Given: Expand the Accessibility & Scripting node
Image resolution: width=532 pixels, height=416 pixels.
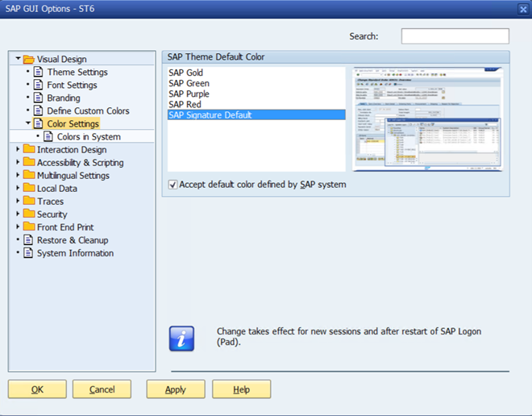Looking at the screenshot, I should pos(17,163).
